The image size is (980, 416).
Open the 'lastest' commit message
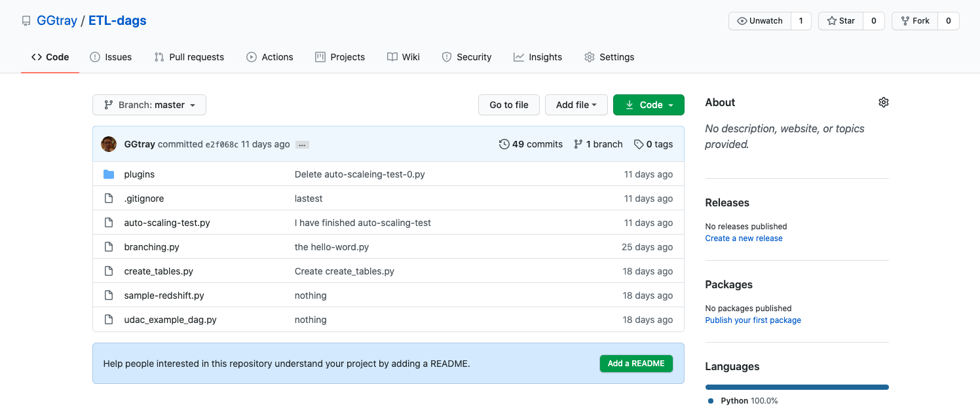pos(309,199)
